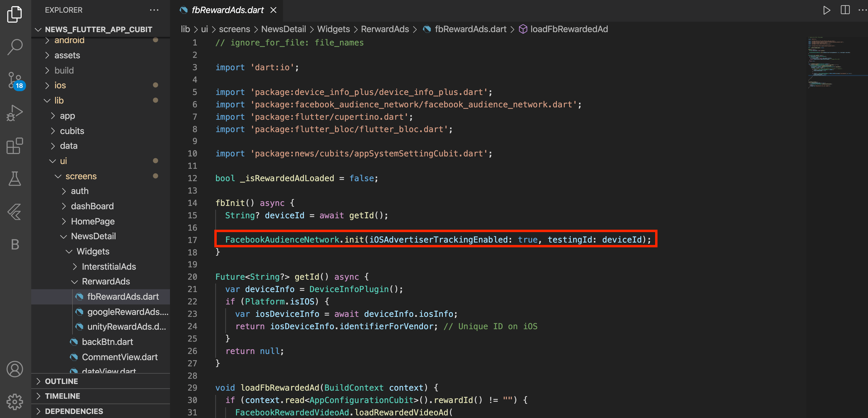Screen dimensions: 868x418
Task: Open the Extensions view icon
Action: 15,146
